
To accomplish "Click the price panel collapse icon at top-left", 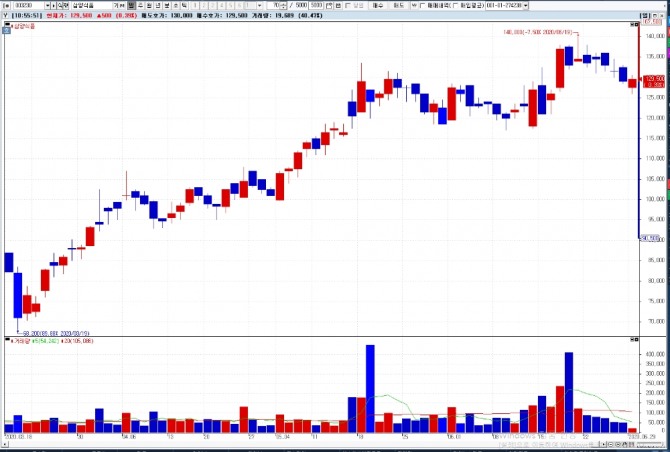I will click(7, 25).
